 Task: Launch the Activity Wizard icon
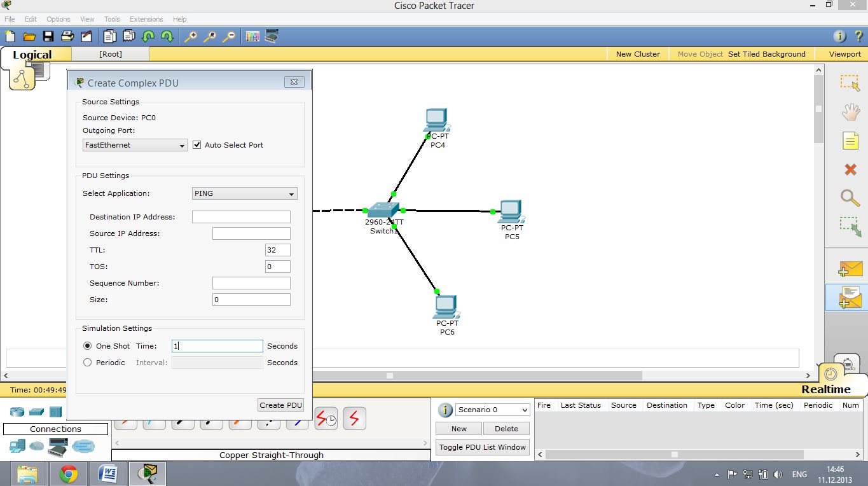tap(86, 36)
